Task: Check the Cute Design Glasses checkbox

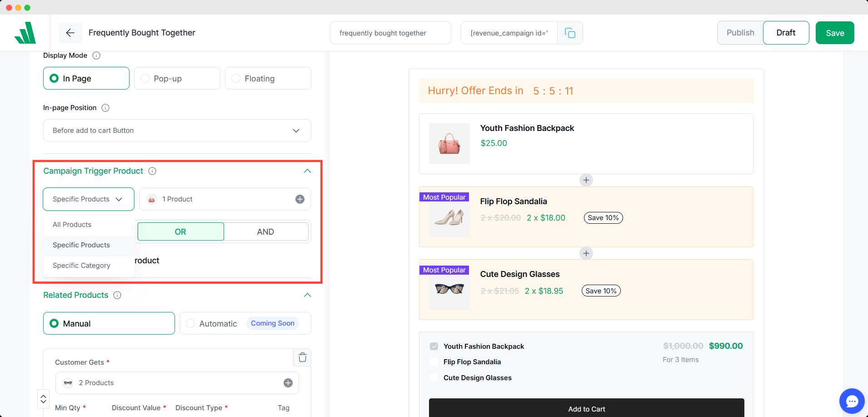Action: [434, 378]
